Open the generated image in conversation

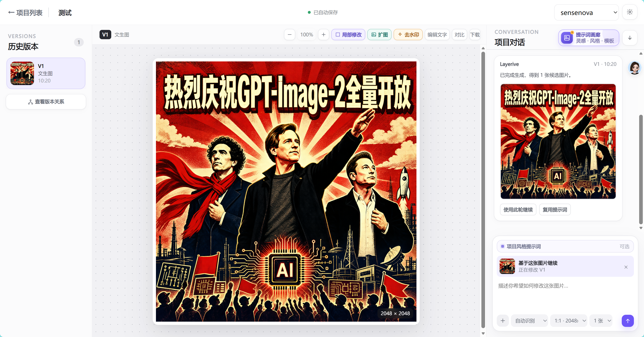[x=558, y=141]
